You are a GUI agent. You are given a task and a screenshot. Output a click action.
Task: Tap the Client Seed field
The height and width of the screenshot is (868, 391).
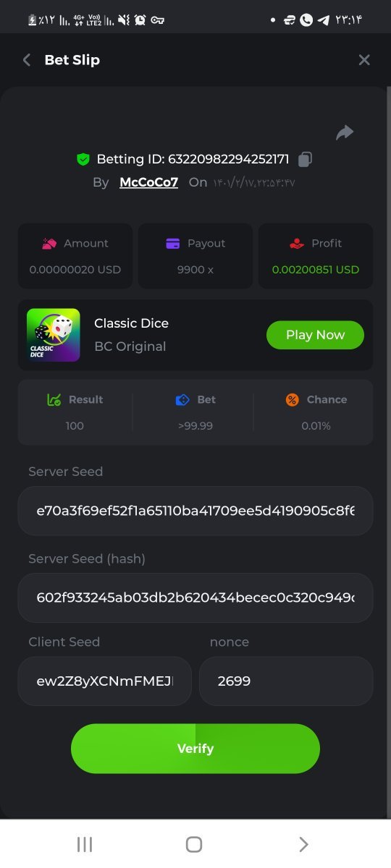click(105, 681)
